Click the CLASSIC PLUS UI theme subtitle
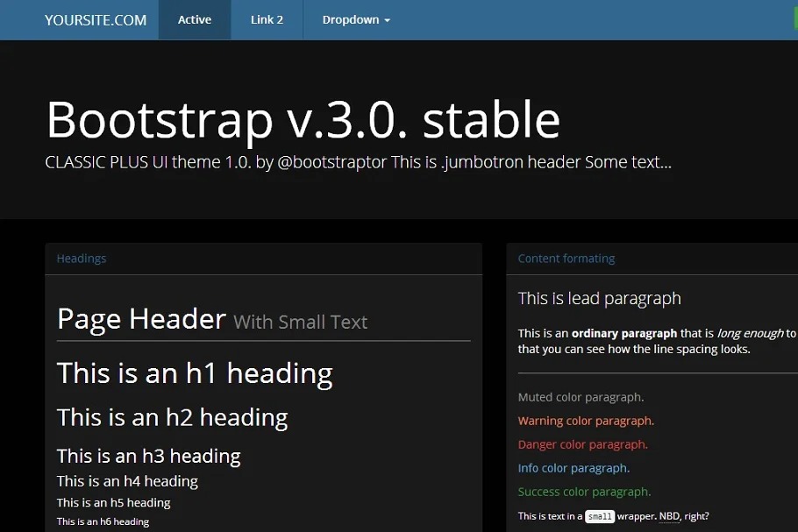Image resolution: width=798 pixels, height=532 pixels. (358, 162)
